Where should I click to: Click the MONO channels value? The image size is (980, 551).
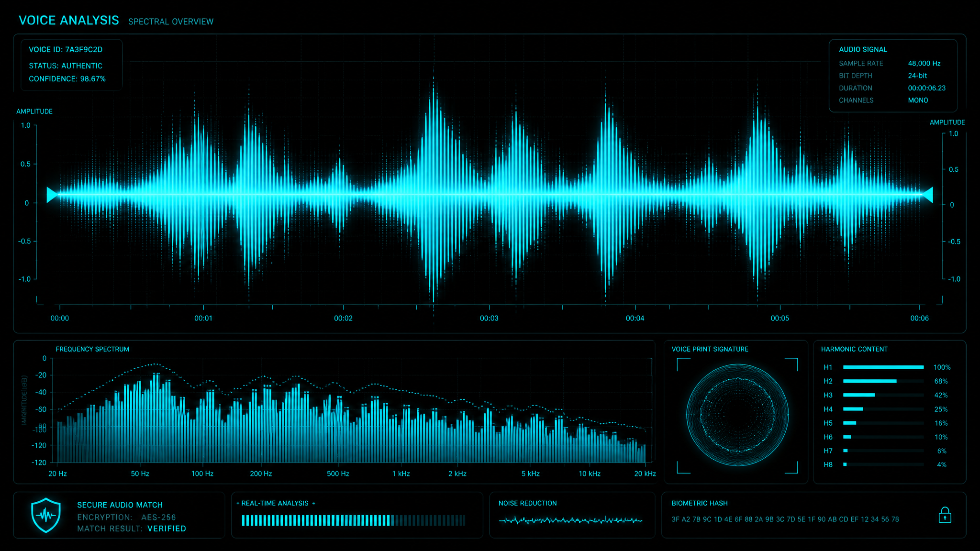pyautogui.click(x=918, y=100)
